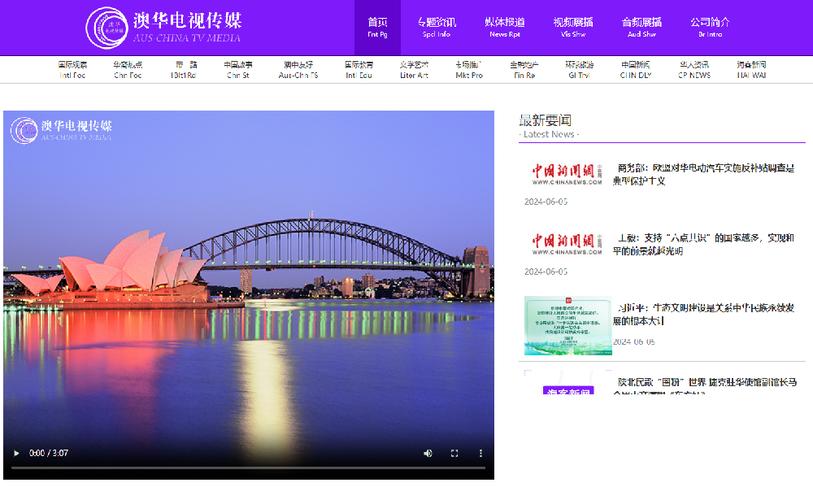The height and width of the screenshot is (500, 813).
Task: Go to Chn St category
Action: [x=238, y=70]
